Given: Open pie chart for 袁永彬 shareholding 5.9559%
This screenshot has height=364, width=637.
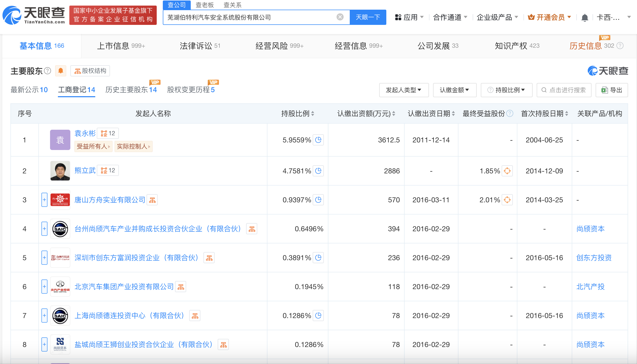Looking at the screenshot, I should pyautogui.click(x=318, y=140).
